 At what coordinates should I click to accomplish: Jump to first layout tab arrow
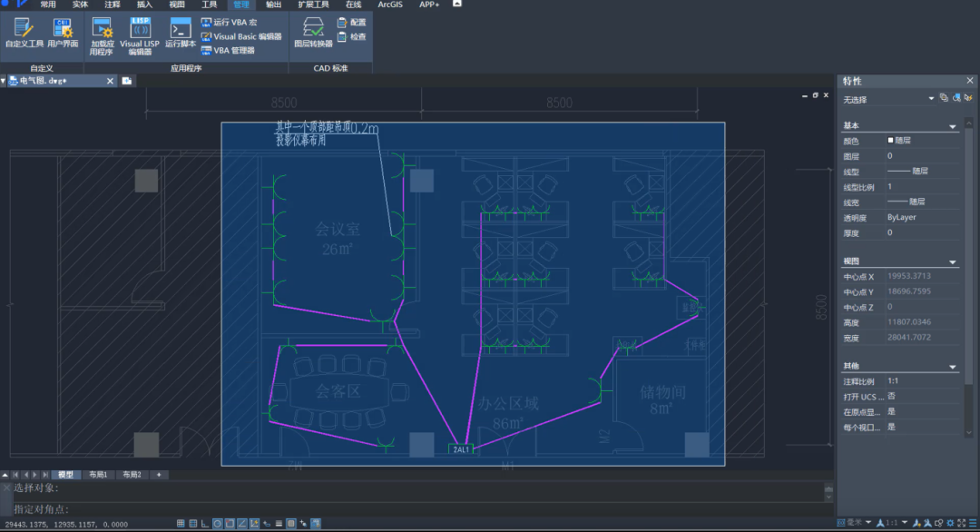click(x=15, y=475)
